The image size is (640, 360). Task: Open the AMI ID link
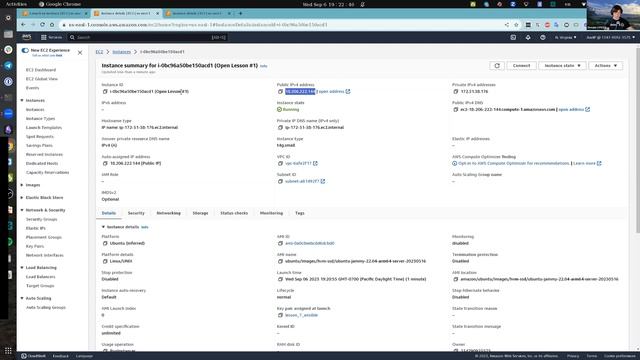[x=309, y=243]
